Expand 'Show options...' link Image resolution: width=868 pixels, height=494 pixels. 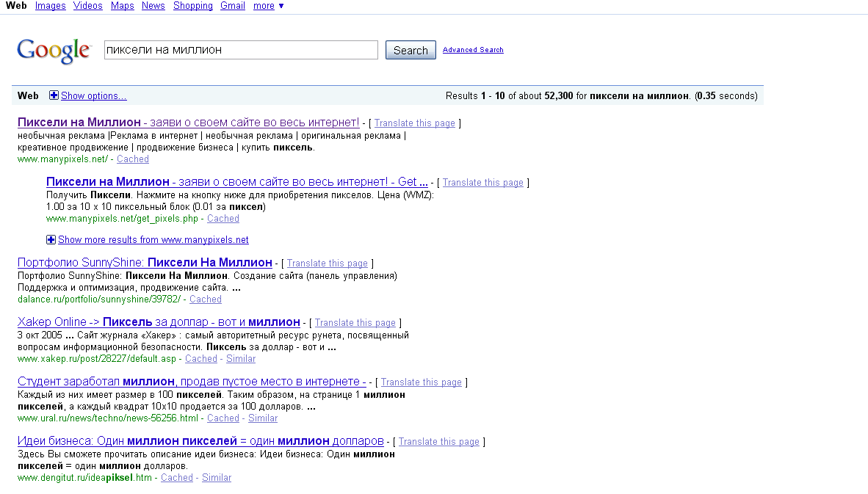tap(94, 95)
